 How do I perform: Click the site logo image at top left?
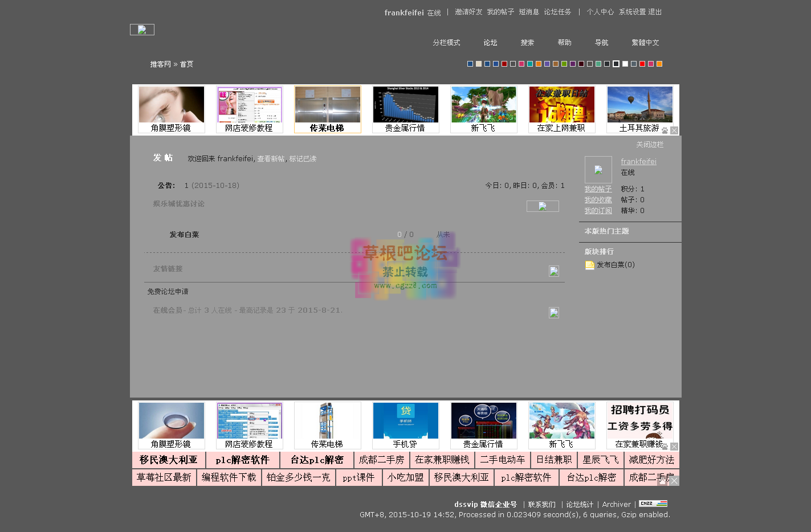142,29
